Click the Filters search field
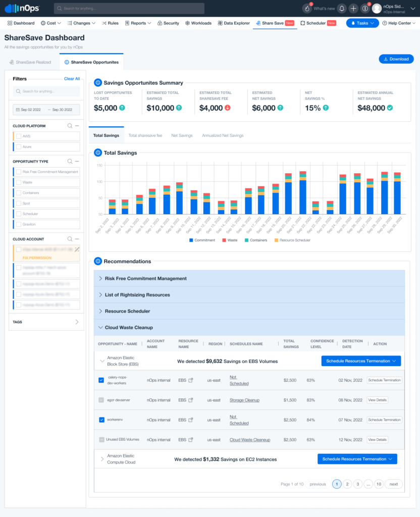The height and width of the screenshot is (517, 420). pyautogui.click(x=46, y=91)
